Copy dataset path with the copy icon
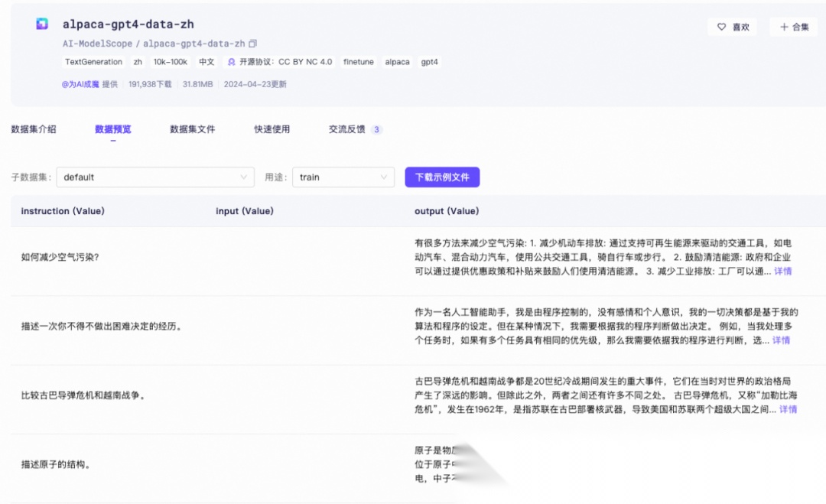826x504 pixels. pyautogui.click(x=253, y=44)
